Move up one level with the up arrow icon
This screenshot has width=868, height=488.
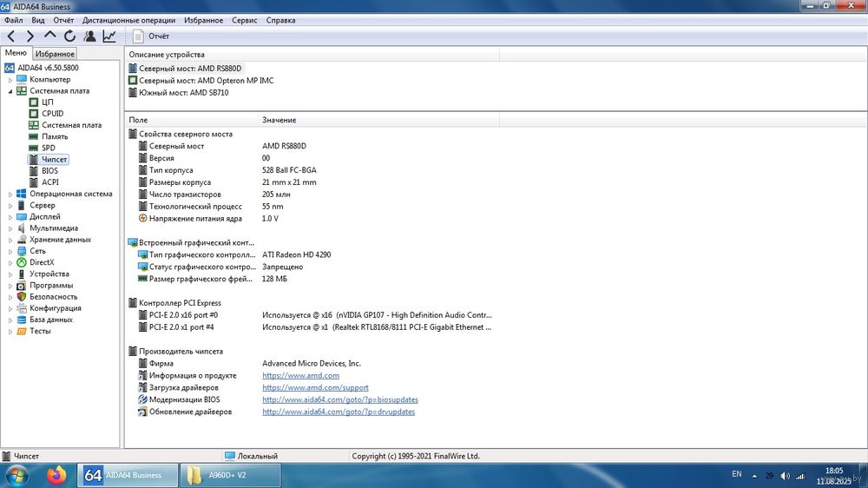[49, 36]
